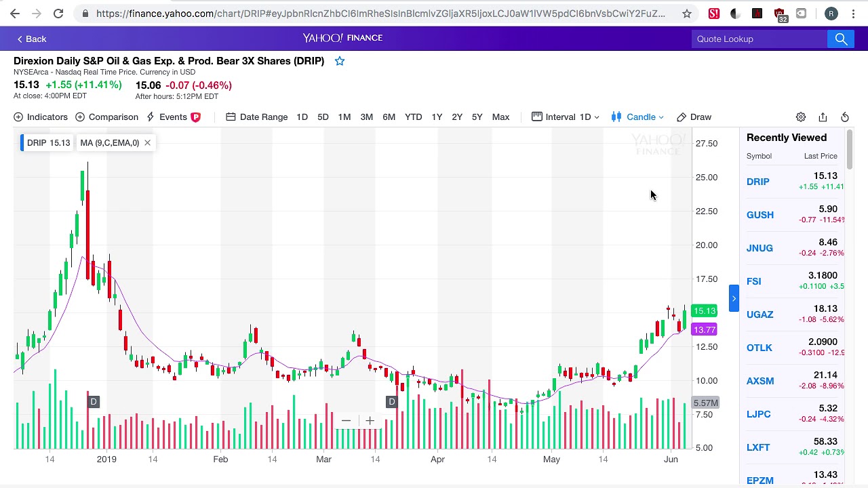Click the Quote Lookup search icon
868x488 pixels.
coord(841,39)
